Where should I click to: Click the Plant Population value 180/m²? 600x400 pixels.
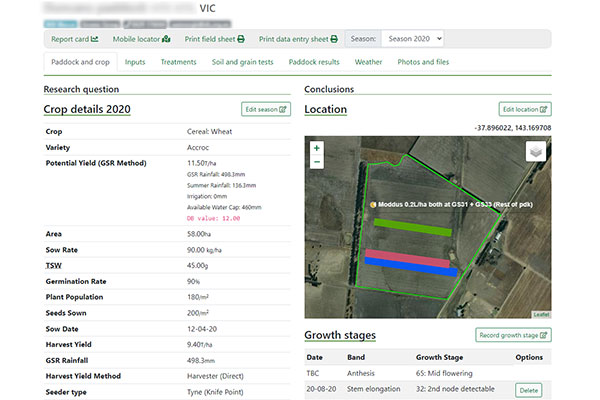point(197,297)
